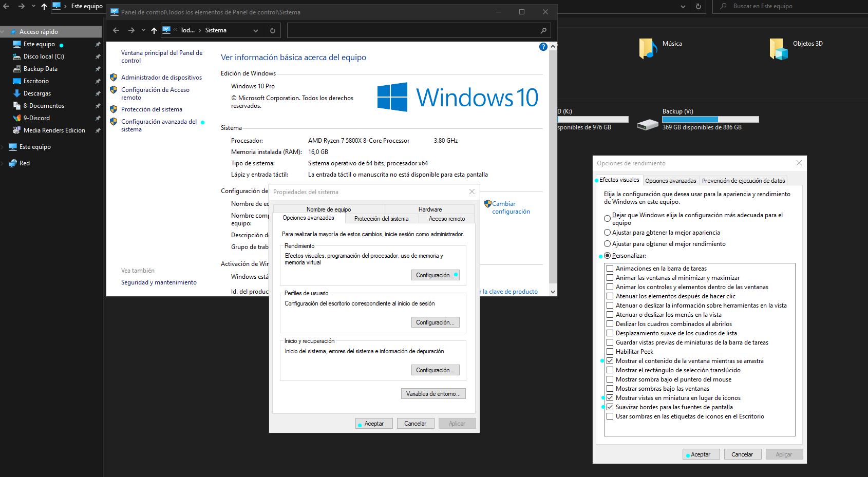Click the Escritorio desktop icon in sidebar
Image resolution: width=868 pixels, height=477 pixels.
coord(17,81)
